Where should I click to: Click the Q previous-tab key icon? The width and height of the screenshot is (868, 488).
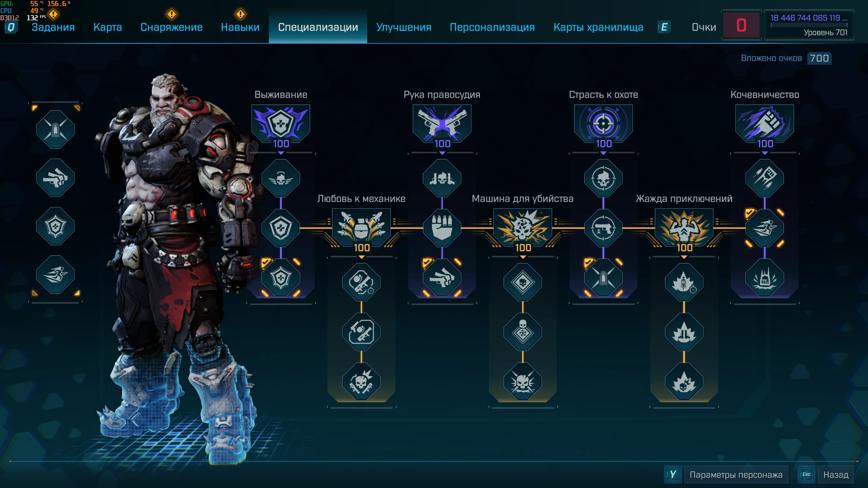click(11, 27)
